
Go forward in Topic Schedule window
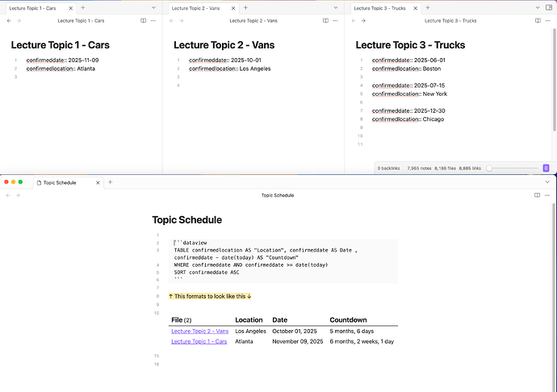(x=18, y=195)
